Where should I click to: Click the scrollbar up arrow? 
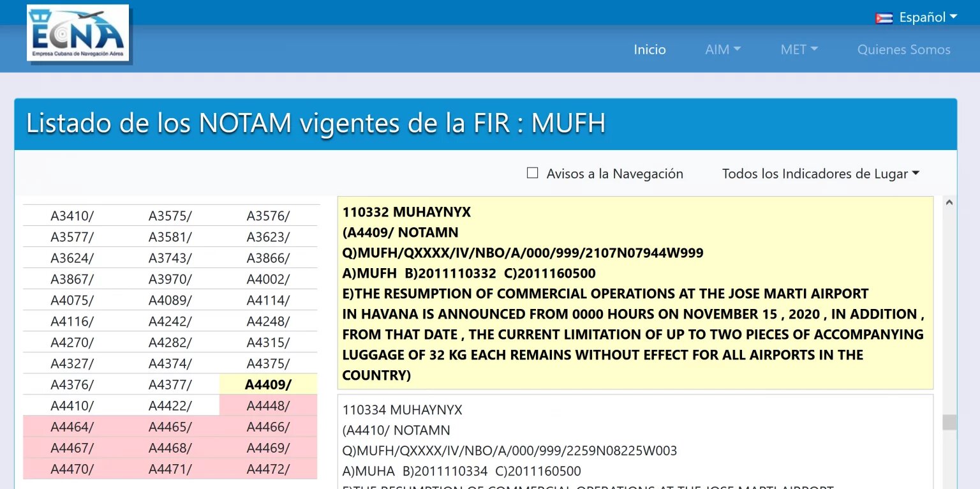pyautogui.click(x=949, y=203)
